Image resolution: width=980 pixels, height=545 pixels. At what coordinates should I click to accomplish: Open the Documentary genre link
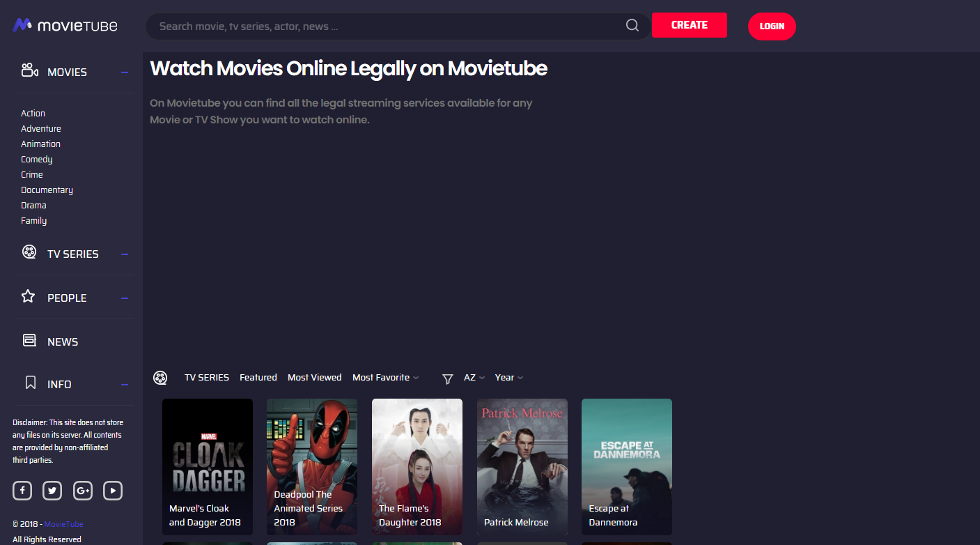click(47, 190)
